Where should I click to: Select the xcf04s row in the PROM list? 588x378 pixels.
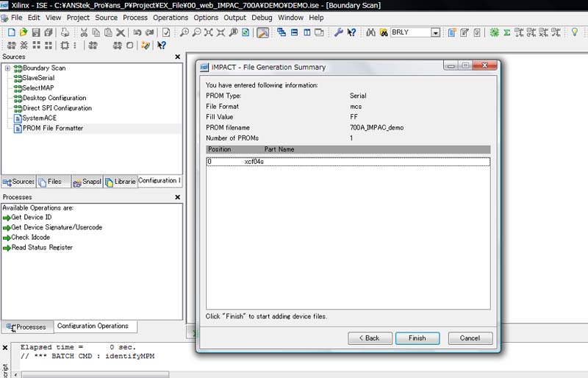coord(348,162)
